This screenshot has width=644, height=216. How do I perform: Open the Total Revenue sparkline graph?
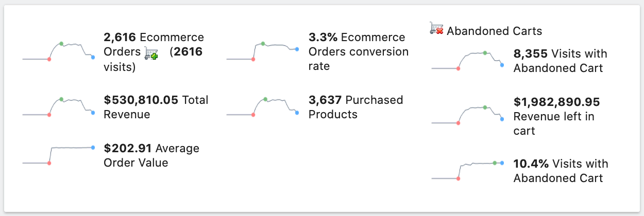click(x=59, y=107)
